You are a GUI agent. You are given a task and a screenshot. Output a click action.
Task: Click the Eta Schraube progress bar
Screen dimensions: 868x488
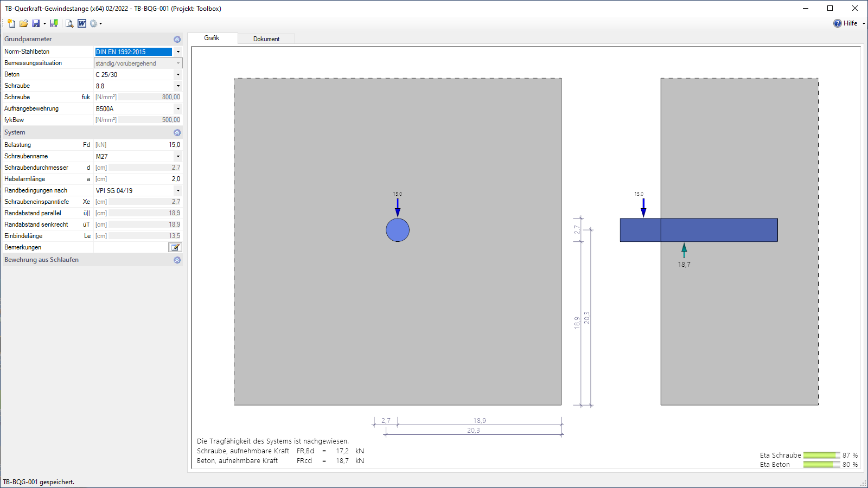(x=821, y=455)
